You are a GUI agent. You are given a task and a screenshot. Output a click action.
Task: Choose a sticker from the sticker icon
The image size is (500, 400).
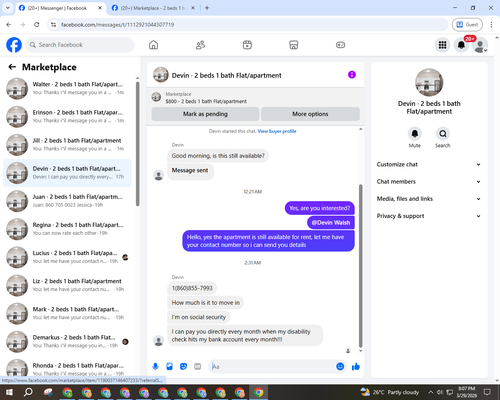183,367
